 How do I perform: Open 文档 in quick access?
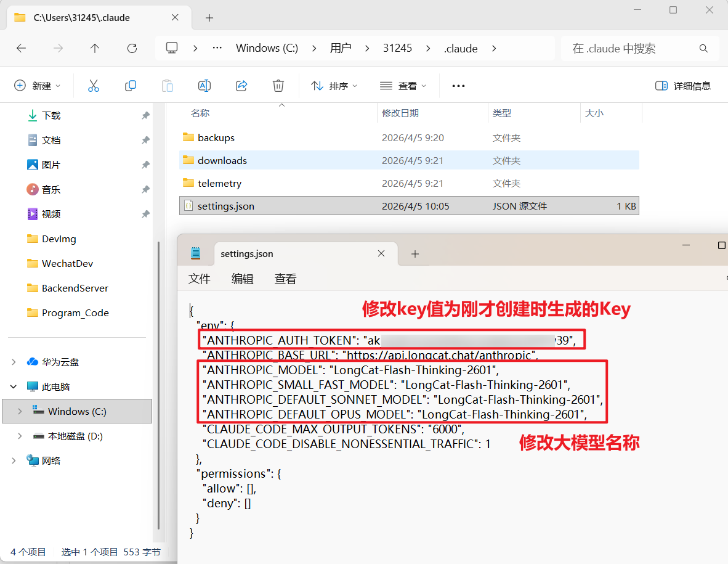click(x=51, y=140)
